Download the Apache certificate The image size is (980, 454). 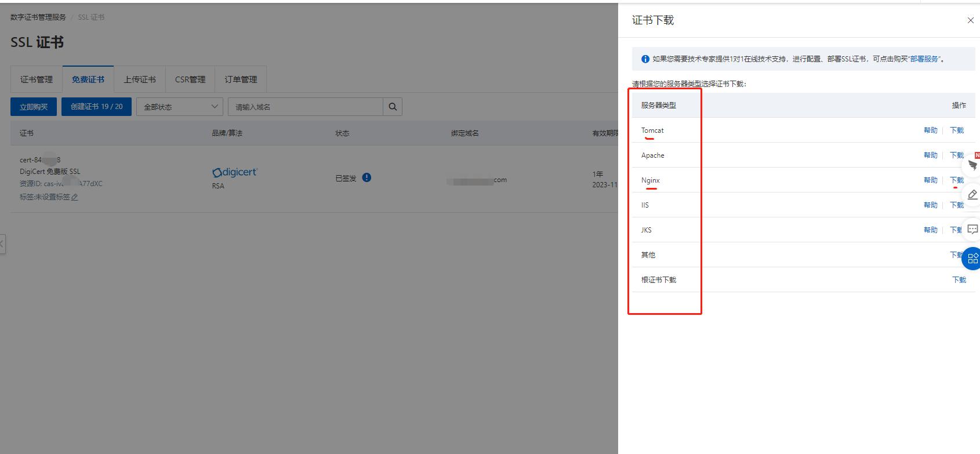point(957,155)
